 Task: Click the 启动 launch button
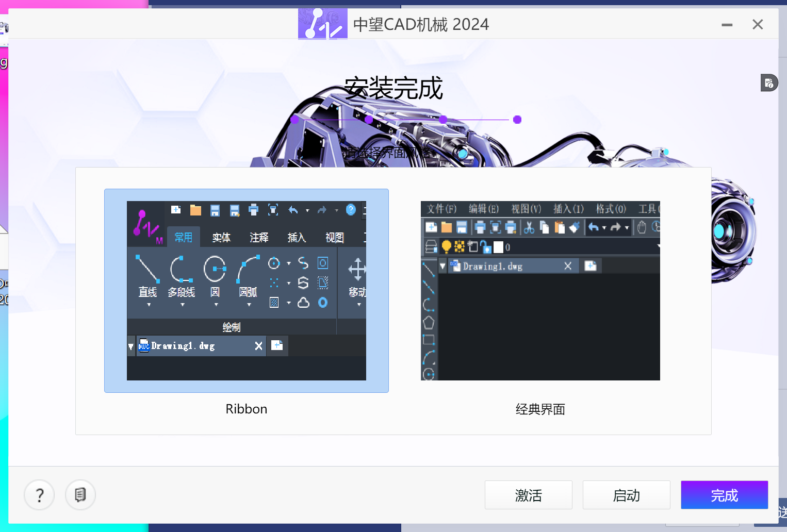point(627,495)
